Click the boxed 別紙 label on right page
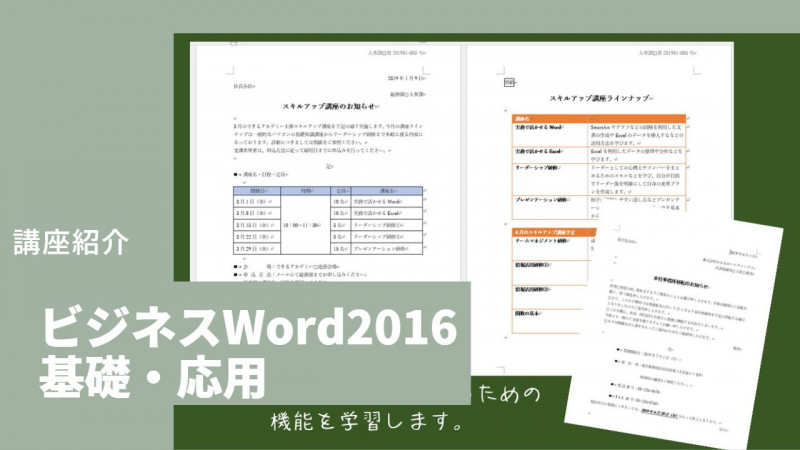Viewport: 800px width, 450px height. click(x=509, y=82)
